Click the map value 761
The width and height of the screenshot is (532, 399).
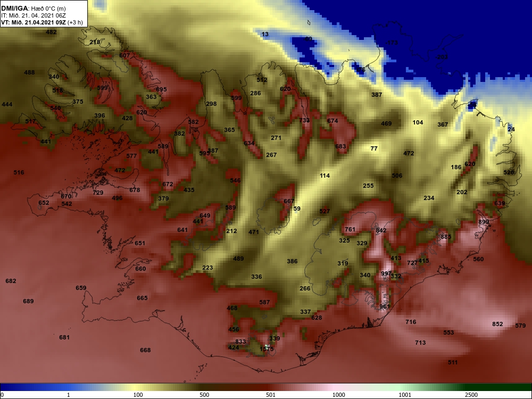[x=350, y=229]
